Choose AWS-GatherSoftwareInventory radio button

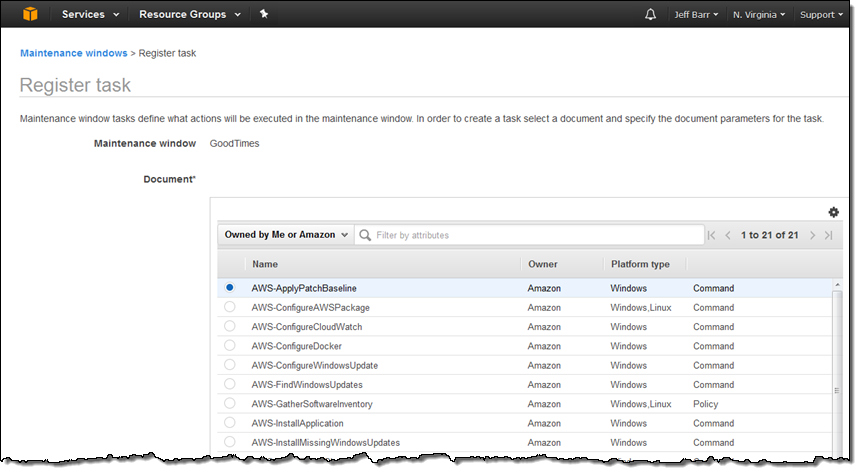coord(230,403)
